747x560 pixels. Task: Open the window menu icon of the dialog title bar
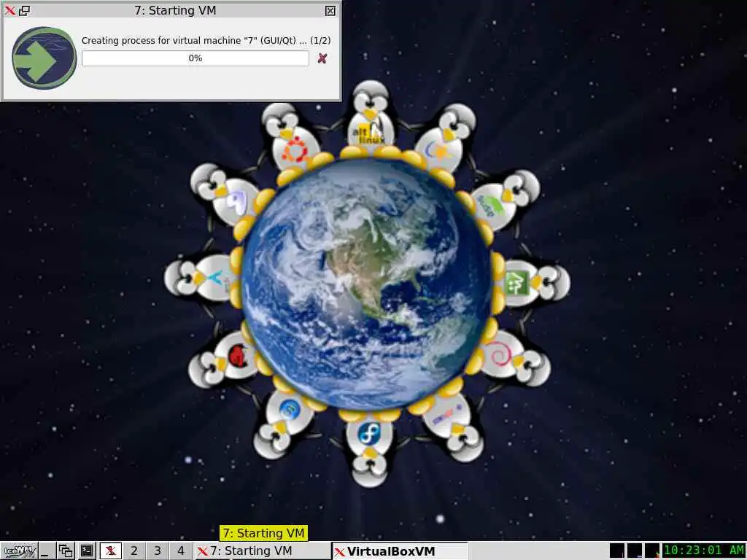pos(9,10)
